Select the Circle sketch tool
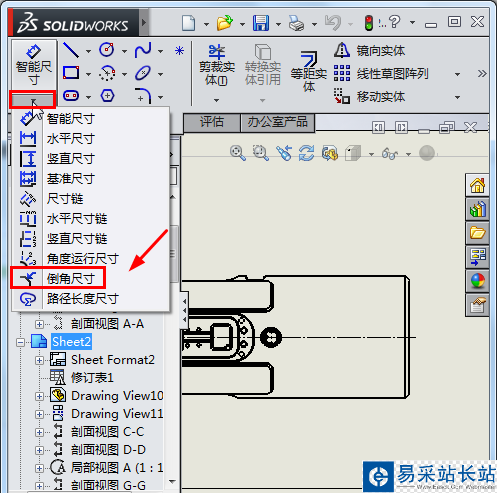497x493 pixels. [107, 50]
